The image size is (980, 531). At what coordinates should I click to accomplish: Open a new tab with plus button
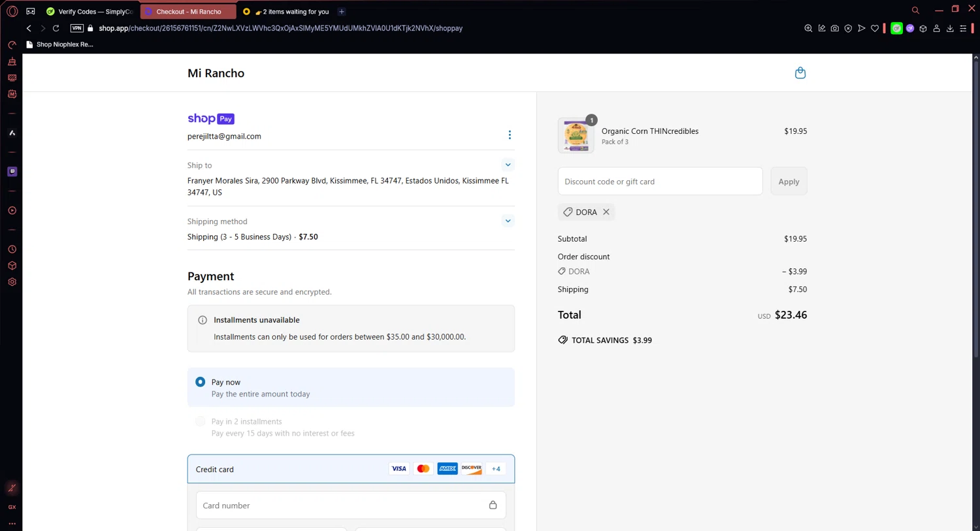click(342, 11)
